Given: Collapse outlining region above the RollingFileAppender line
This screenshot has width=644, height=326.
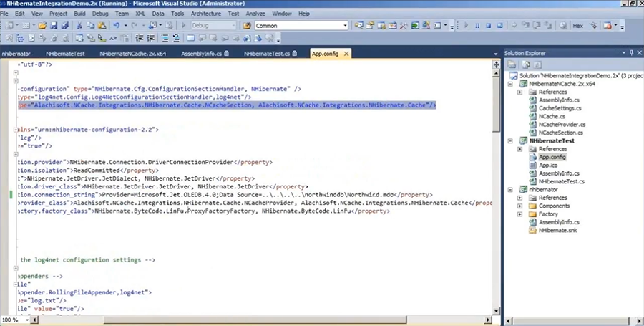Looking at the screenshot, I should point(16,284).
